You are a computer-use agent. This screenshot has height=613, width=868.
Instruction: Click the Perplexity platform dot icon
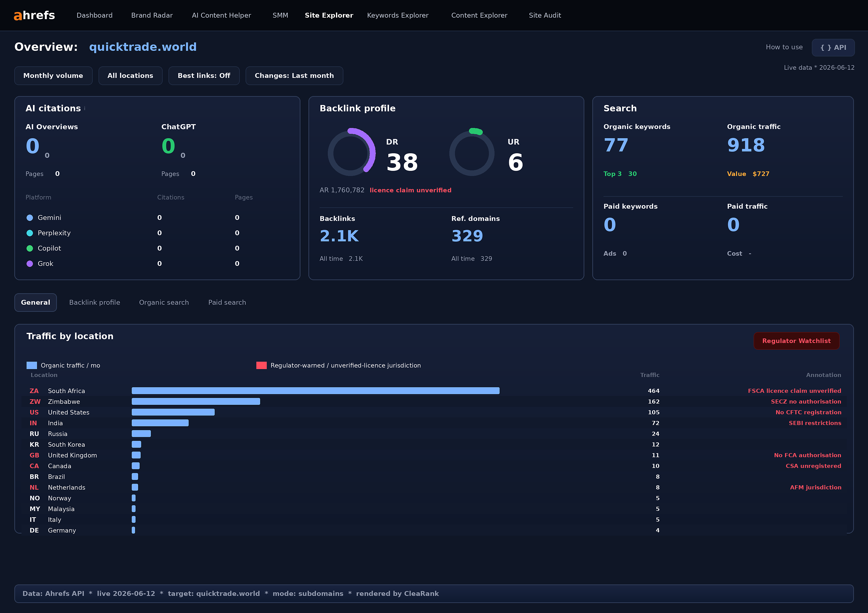coord(30,233)
